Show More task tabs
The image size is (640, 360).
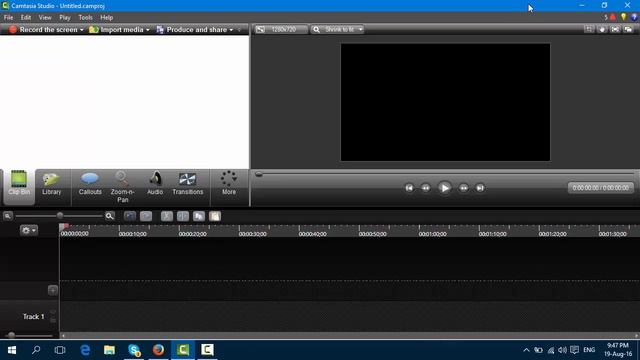coord(229,183)
